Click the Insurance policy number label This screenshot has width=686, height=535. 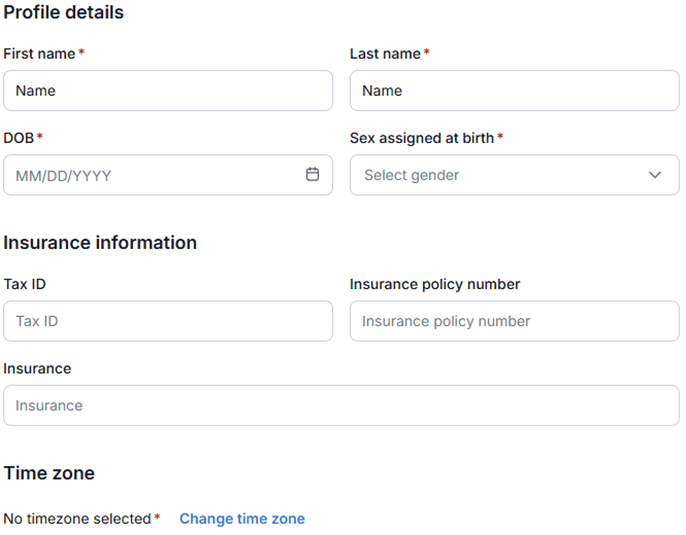point(435,284)
